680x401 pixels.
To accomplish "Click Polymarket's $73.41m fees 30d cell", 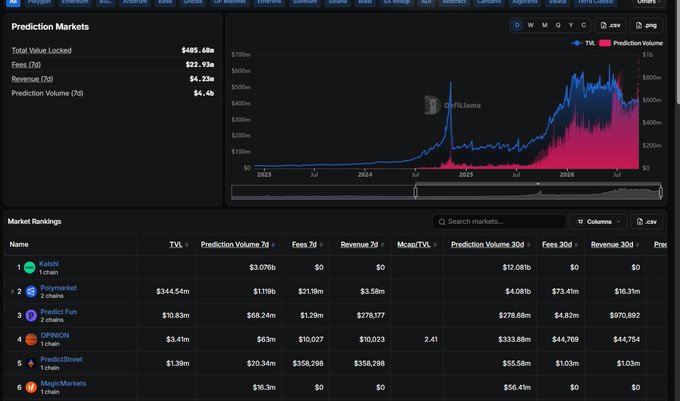I will 565,291.
